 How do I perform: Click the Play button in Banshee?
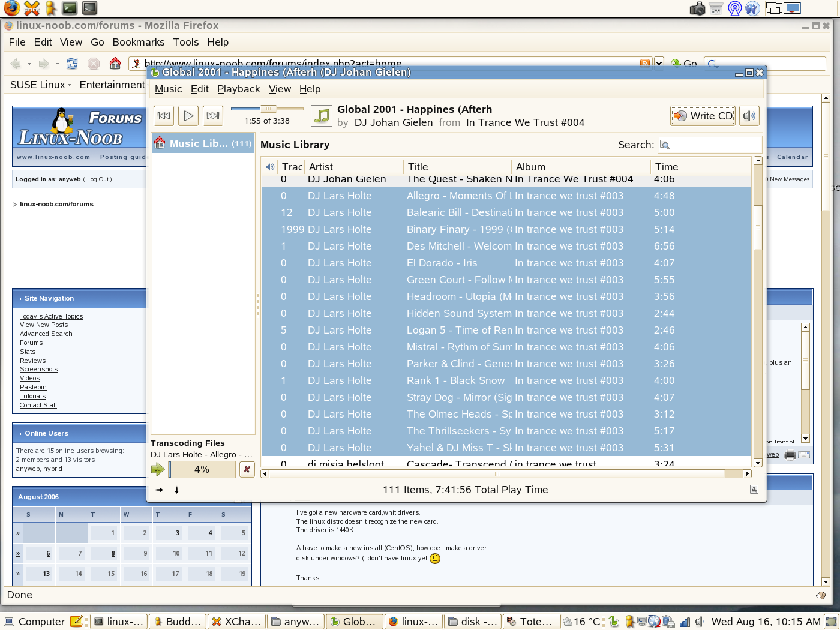click(x=188, y=116)
